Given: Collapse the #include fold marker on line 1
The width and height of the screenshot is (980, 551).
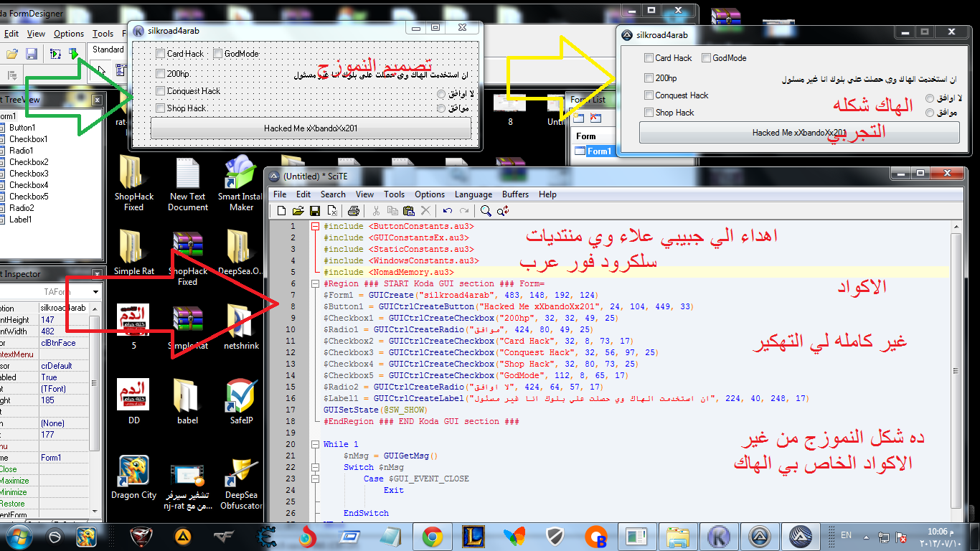Looking at the screenshot, I should pyautogui.click(x=315, y=226).
